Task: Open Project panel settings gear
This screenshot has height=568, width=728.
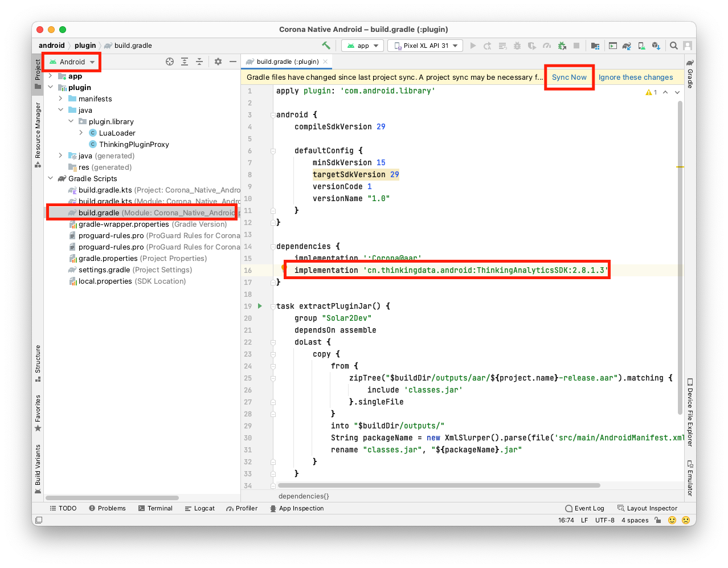Action: 218,62
